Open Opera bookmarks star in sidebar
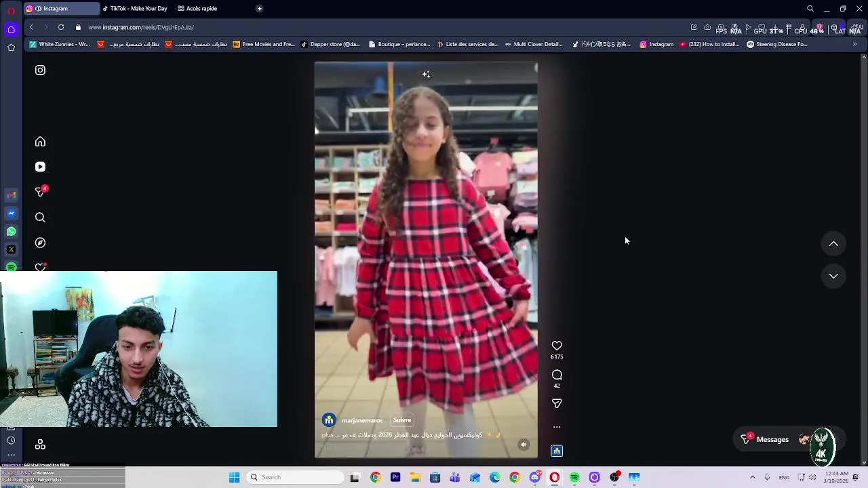Screen dimensions: 868x488 11,47
